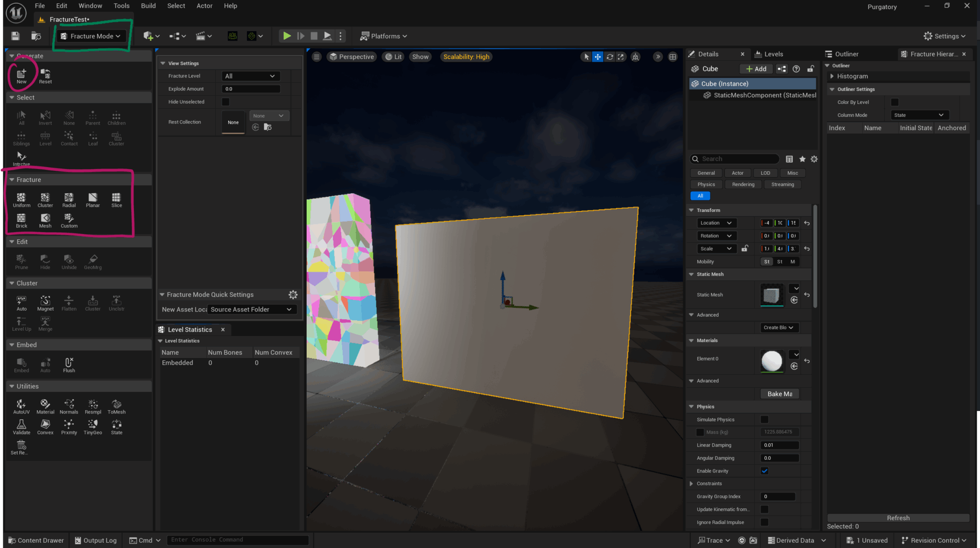Click the New geometry collection icon
The width and height of the screenshot is (980, 548).
[x=21, y=74]
